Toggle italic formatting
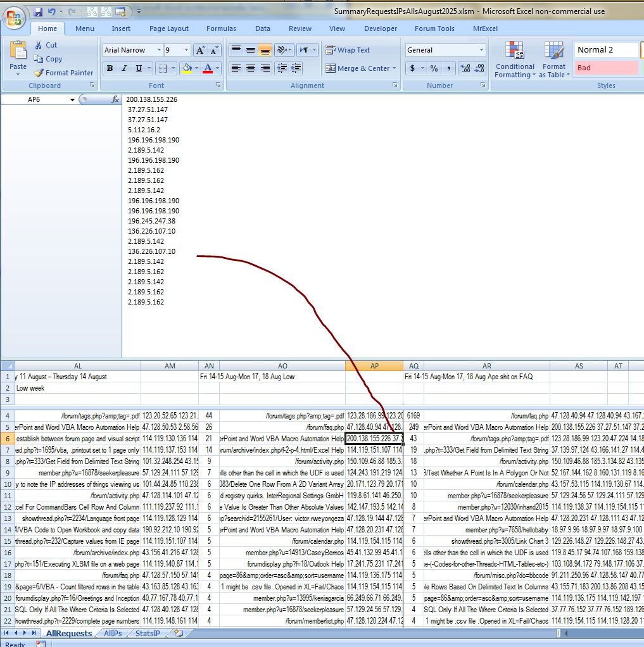Screen dimensions: 644x647 pos(124,68)
